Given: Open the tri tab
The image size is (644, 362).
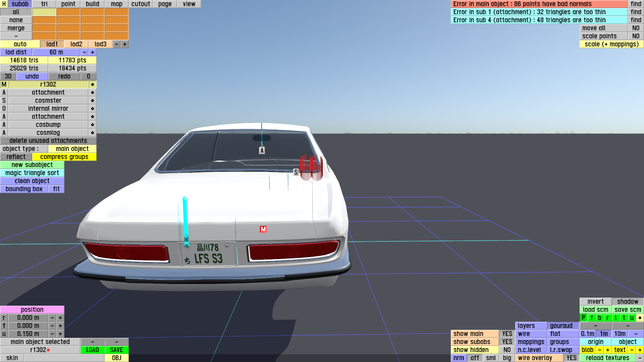Looking at the screenshot, I should 44,4.
